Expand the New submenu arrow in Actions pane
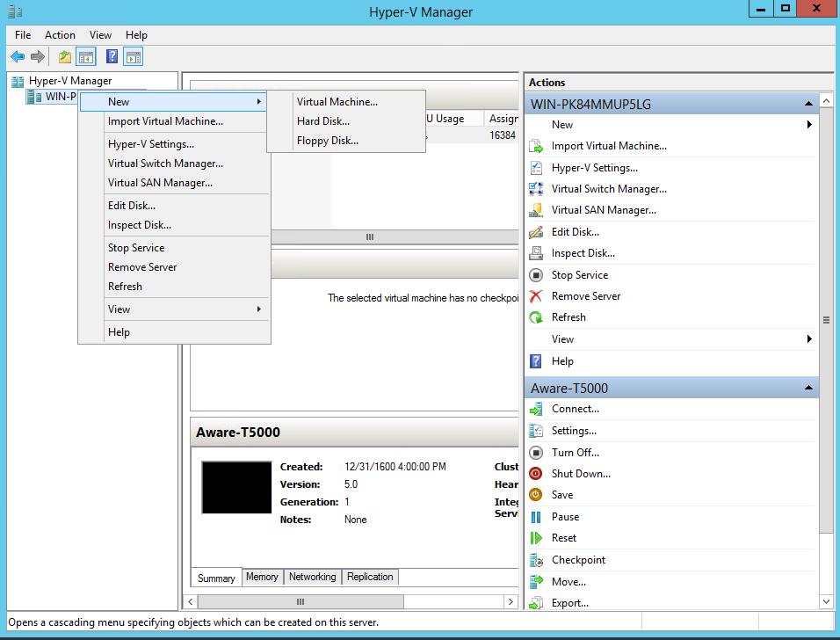 click(x=809, y=124)
